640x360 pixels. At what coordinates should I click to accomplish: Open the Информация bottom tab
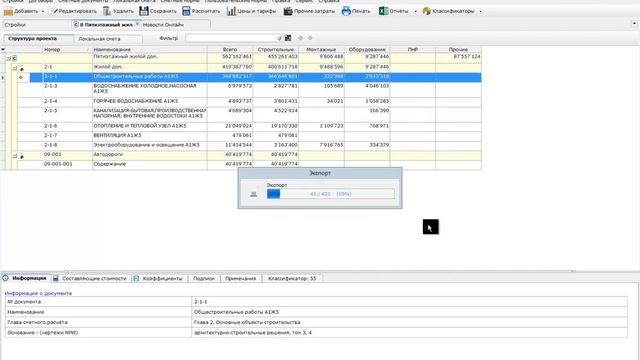[x=25, y=278]
